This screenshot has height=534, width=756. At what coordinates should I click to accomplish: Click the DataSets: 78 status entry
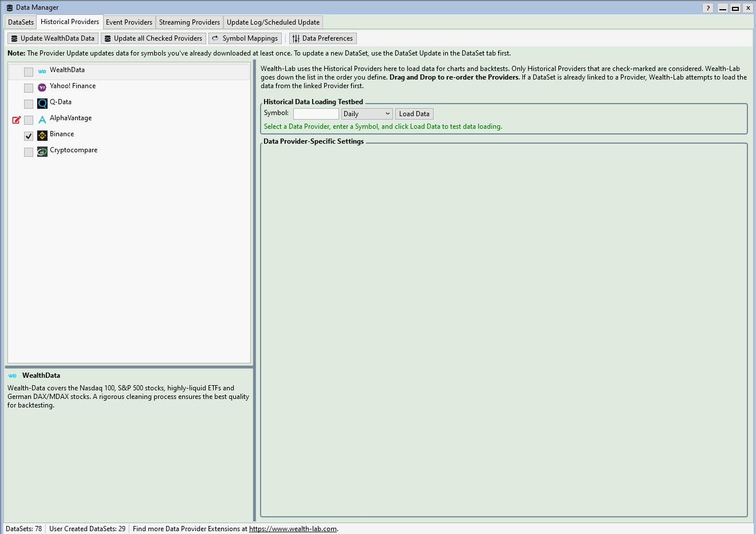[23, 529]
